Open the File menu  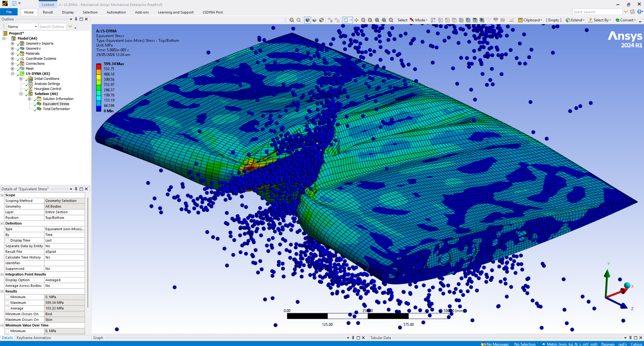click(9, 12)
